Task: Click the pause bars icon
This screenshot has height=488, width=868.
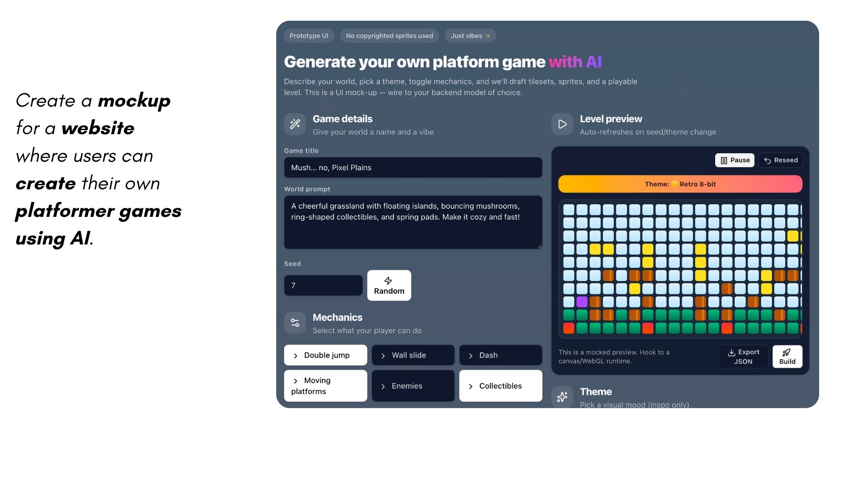Action: pyautogui.click(x=724, y=160)
